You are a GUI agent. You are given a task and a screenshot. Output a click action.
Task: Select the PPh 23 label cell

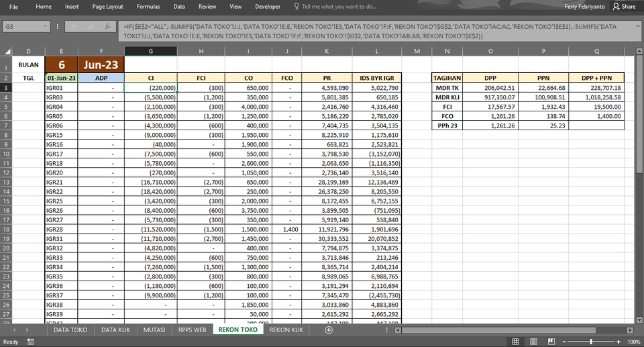tap(447, 126)
